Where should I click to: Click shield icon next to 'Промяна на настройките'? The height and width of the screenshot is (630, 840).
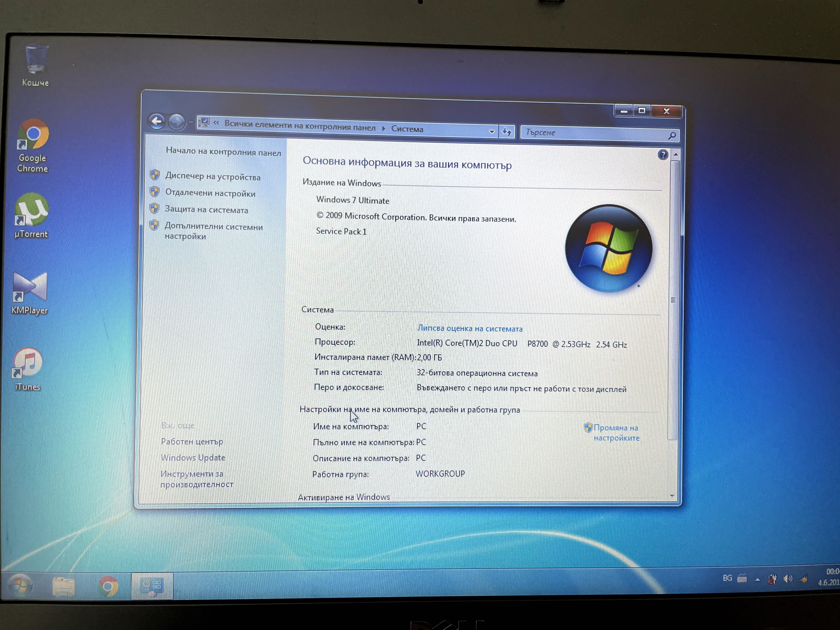(x=588, y=427)
